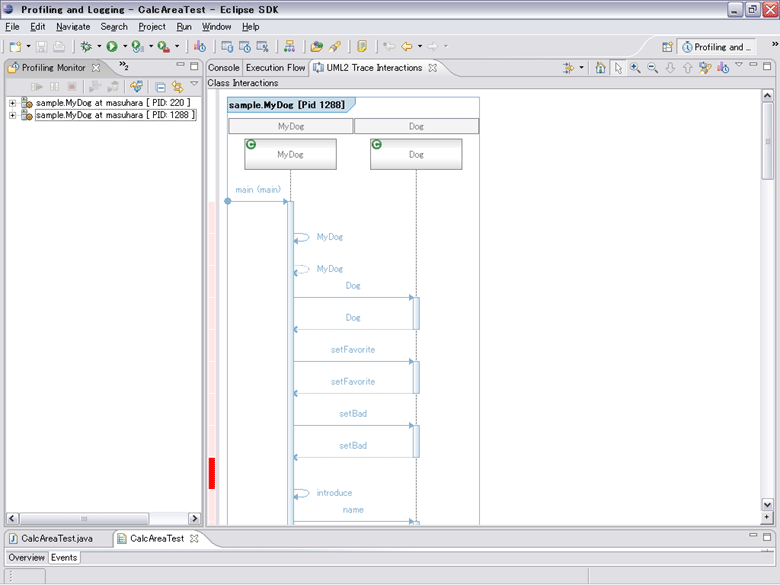Click the Open Perspective icon
This screenshot has width=780, height=585.
[x=667, y=47]
